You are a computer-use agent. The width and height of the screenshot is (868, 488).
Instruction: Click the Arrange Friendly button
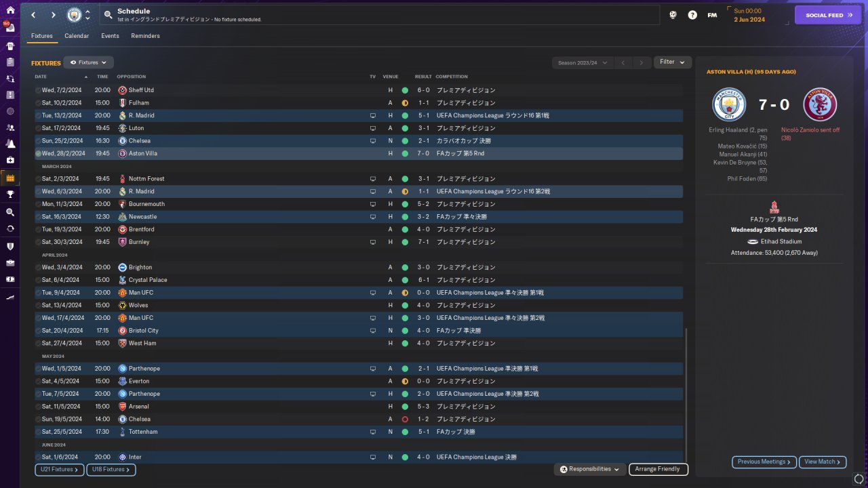658,469
